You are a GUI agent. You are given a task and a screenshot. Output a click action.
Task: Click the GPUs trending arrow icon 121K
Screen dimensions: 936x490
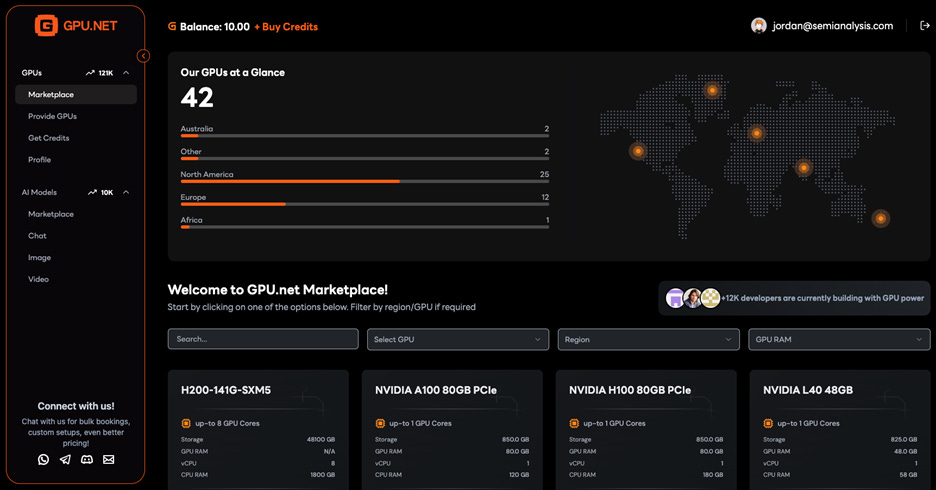coord(90,73)
